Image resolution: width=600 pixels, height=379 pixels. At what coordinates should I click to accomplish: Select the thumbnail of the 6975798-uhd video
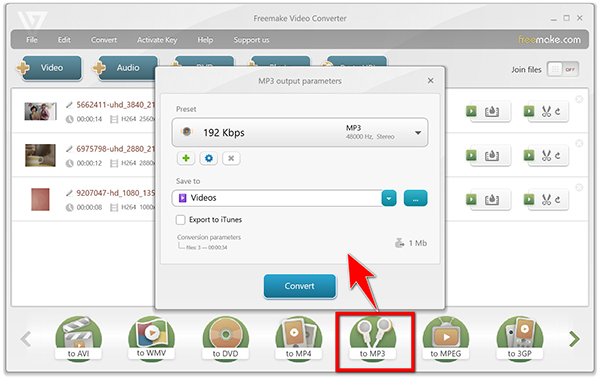click(x=41, y=155)
